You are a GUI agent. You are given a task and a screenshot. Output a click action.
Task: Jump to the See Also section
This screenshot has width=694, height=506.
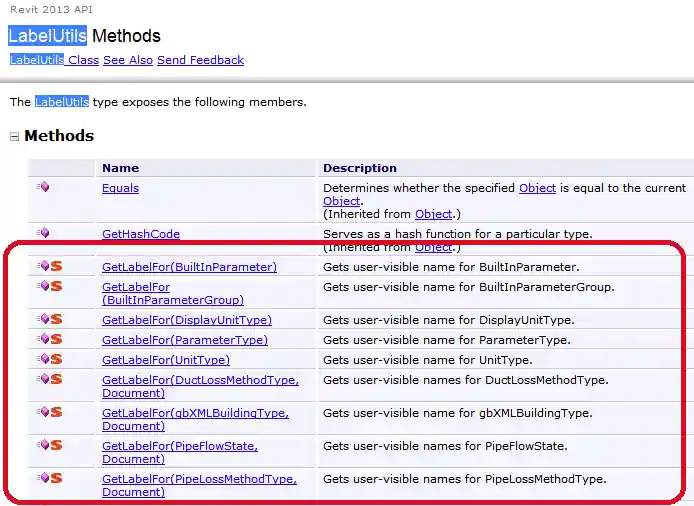(128, 60)
